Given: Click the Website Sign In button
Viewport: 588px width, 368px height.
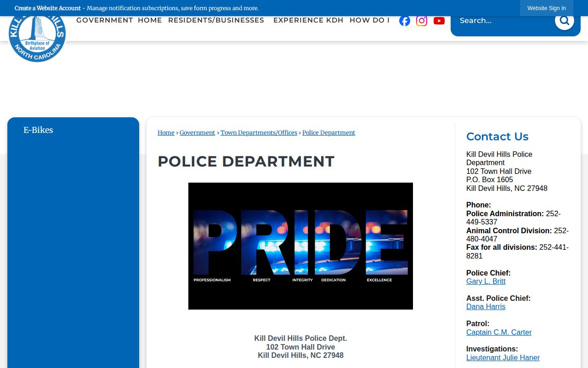Looking at the screenshot, I should pyautogui.click(x=547, y=8).
